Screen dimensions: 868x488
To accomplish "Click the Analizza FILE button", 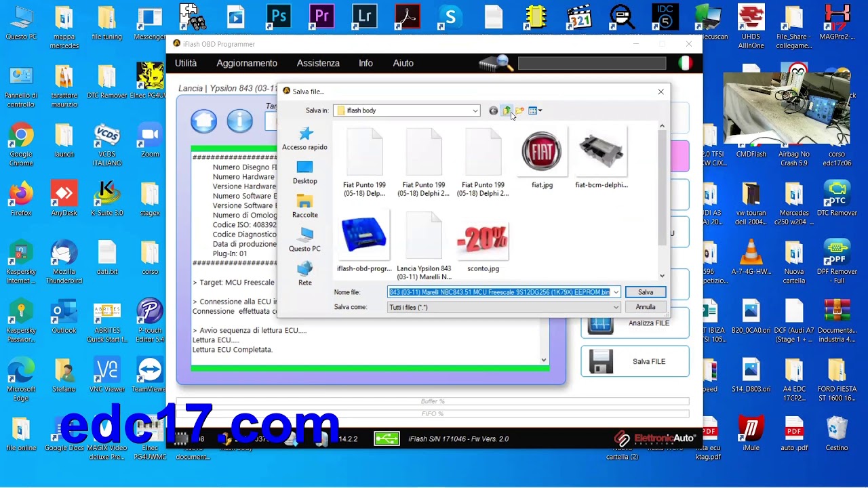I will pyautogui.click(x=635, y=323).
